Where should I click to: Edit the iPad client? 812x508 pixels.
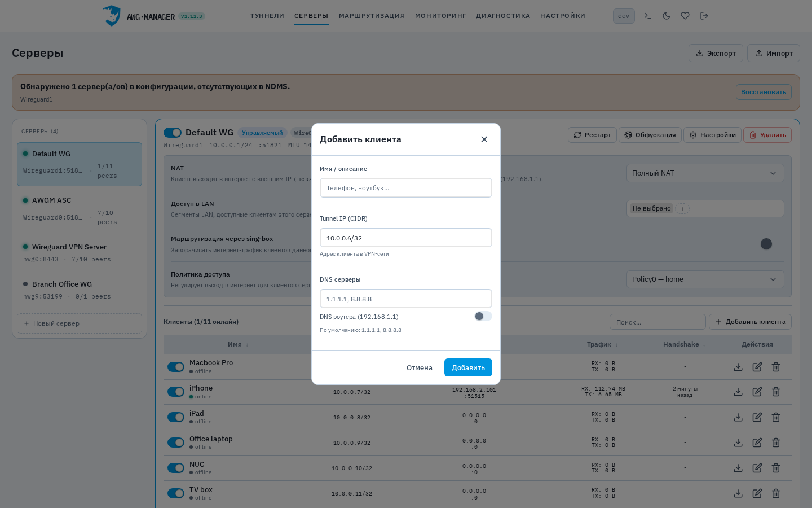[757, 417]
